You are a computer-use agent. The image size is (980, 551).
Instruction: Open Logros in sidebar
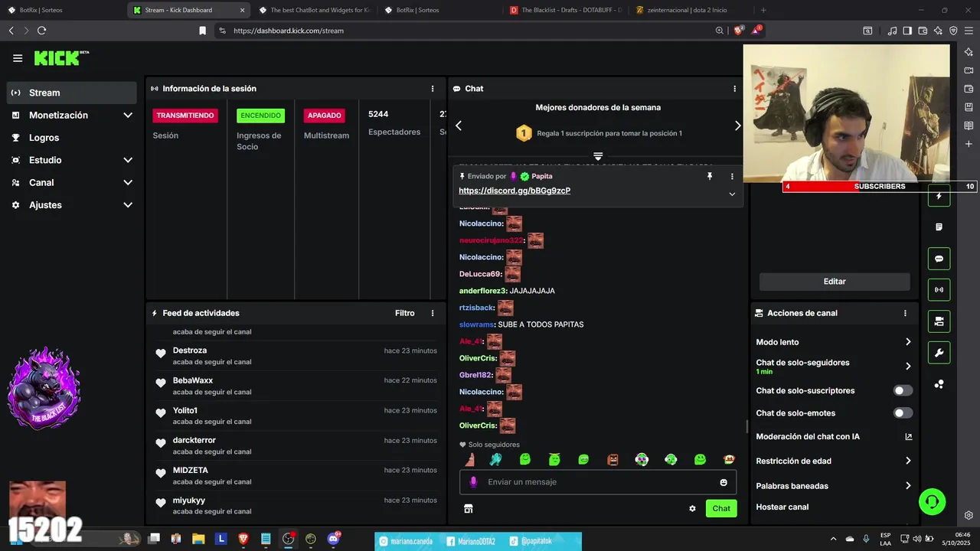click(72, 138)
